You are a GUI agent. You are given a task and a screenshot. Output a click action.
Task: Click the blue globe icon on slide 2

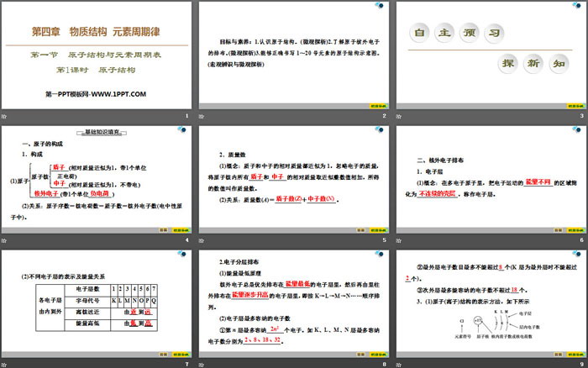tap(376, 7)
